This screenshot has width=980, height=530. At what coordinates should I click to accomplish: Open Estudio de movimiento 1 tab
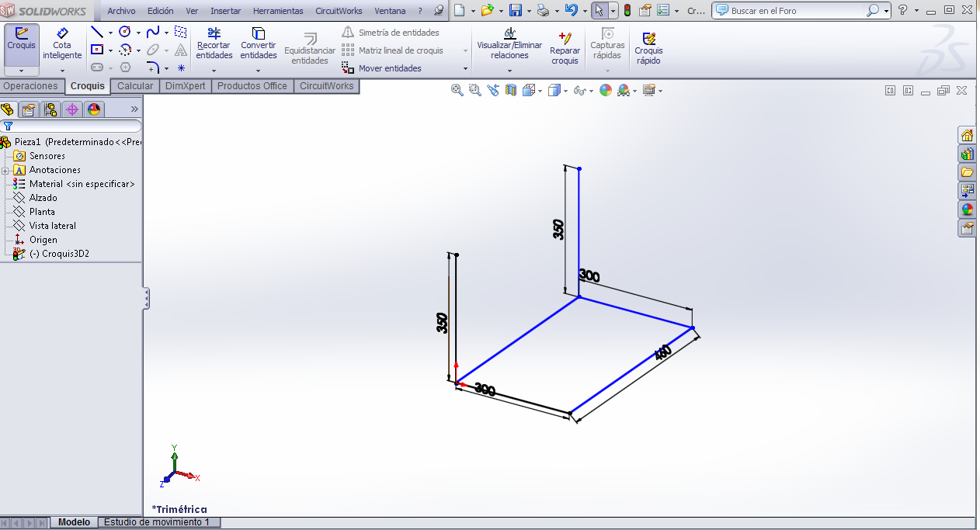pos(157,522)
